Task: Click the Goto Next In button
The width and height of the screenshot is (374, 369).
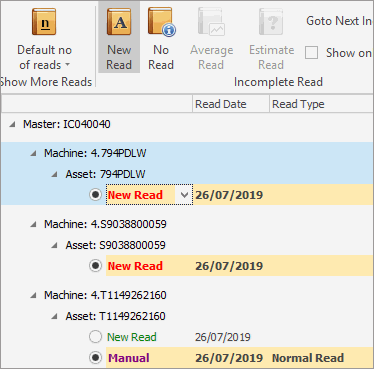Action: 339,21
